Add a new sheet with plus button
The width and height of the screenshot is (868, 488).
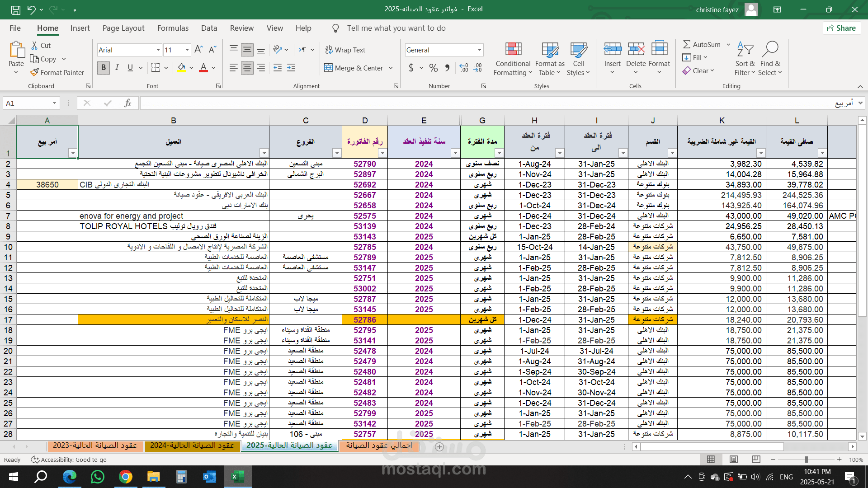click(x=439, y=446)
